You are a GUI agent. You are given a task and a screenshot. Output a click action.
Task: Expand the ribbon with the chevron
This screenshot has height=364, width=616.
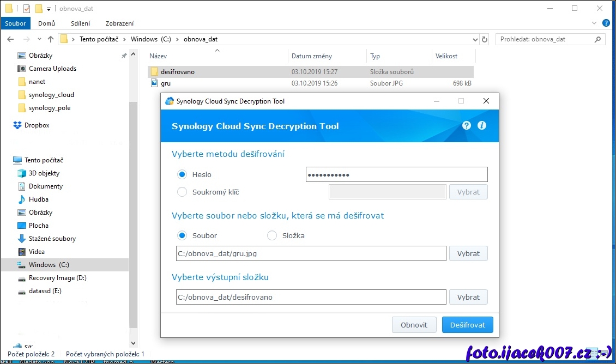pos(595,23)
